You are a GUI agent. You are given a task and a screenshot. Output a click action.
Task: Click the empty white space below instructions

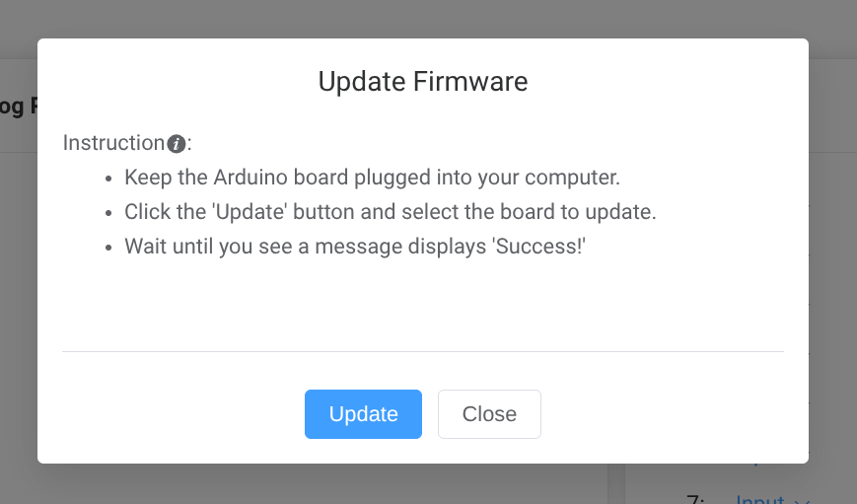(x=422, y=301)
